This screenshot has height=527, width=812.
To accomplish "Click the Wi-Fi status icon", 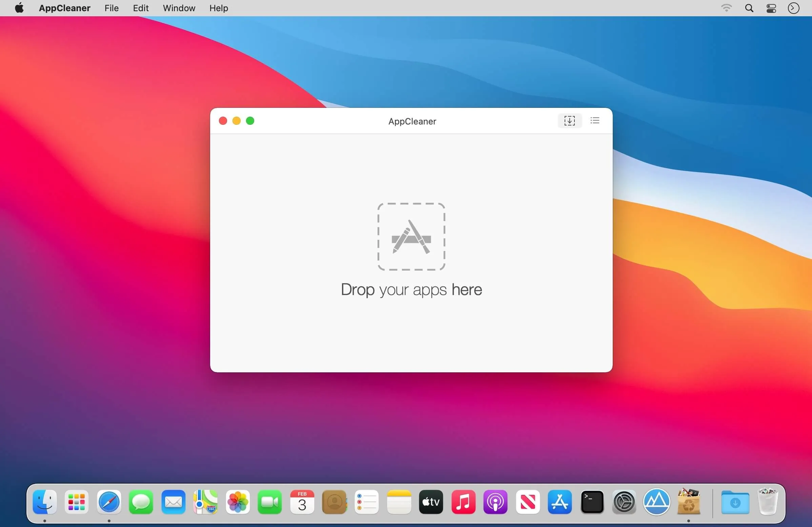I will [x=727, y=8].
